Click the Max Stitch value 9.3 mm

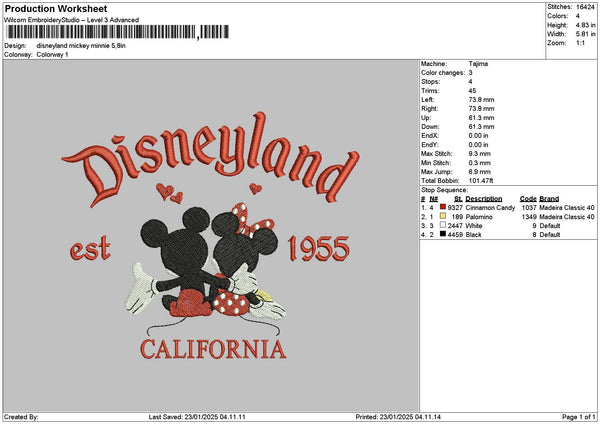480,153
